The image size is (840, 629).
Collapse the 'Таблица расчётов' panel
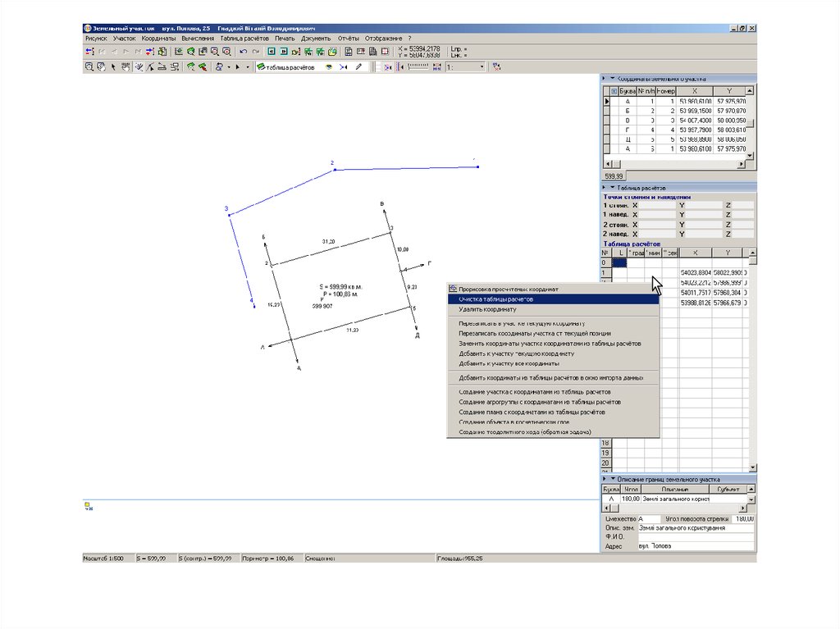(x=612, y=188)
